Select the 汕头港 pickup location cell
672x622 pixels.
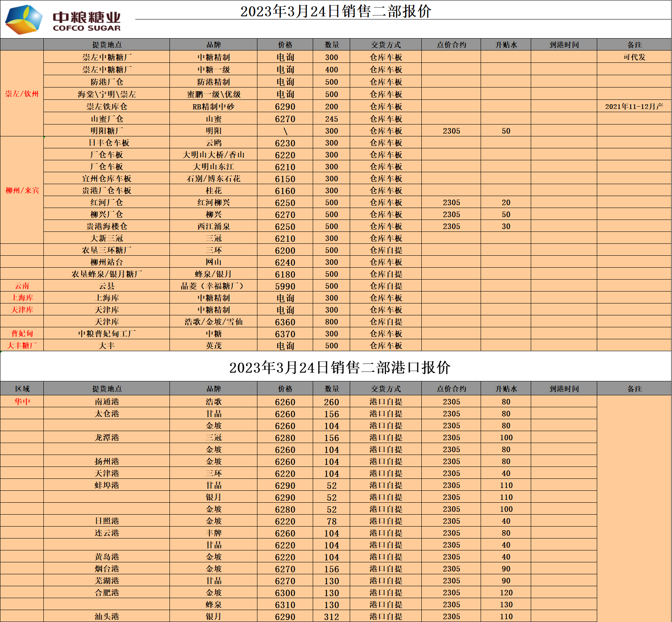tap(107, 616)
